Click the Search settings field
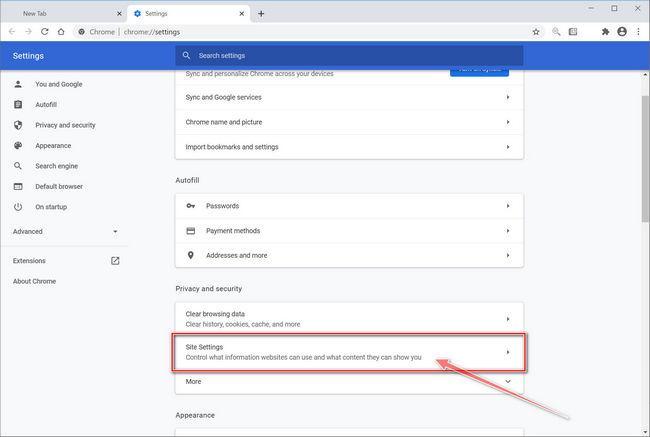The height and width of the screenshot is (437, 650). pyautogui.click(x=349, y=55)
